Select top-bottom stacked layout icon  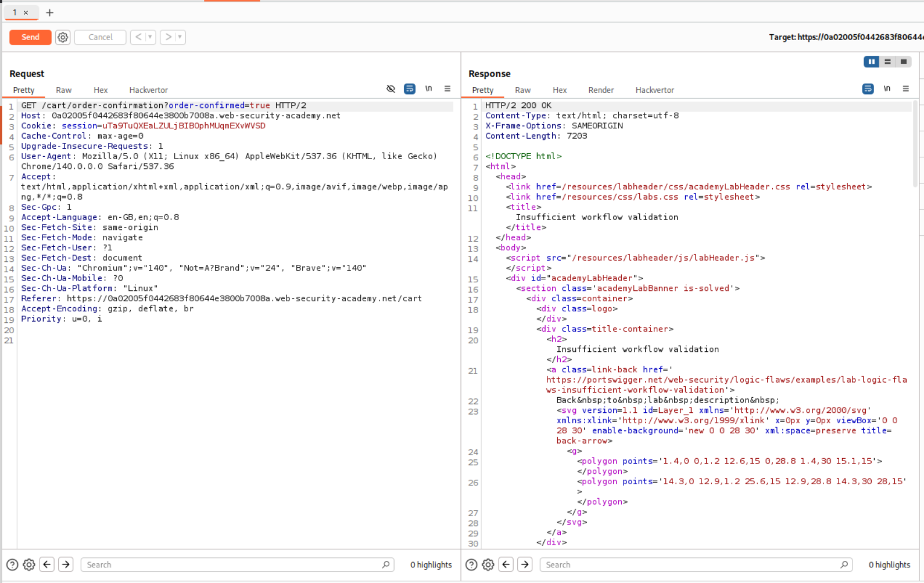coord(887,62)
